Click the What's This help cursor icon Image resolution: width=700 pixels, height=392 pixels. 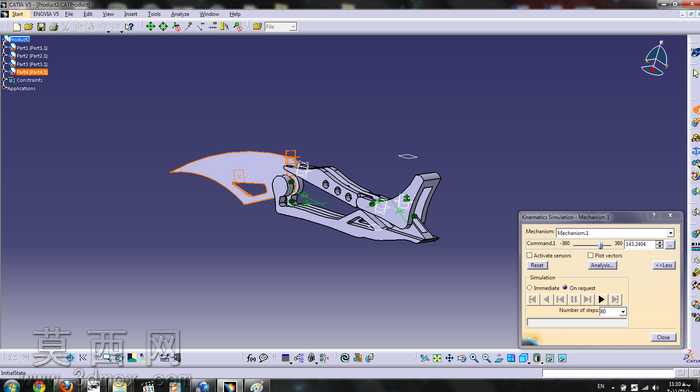click(x=129, y=27)
